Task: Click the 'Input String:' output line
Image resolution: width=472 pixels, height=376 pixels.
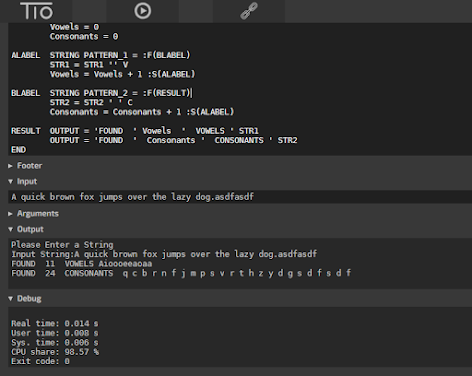Action: coord(164,254)
